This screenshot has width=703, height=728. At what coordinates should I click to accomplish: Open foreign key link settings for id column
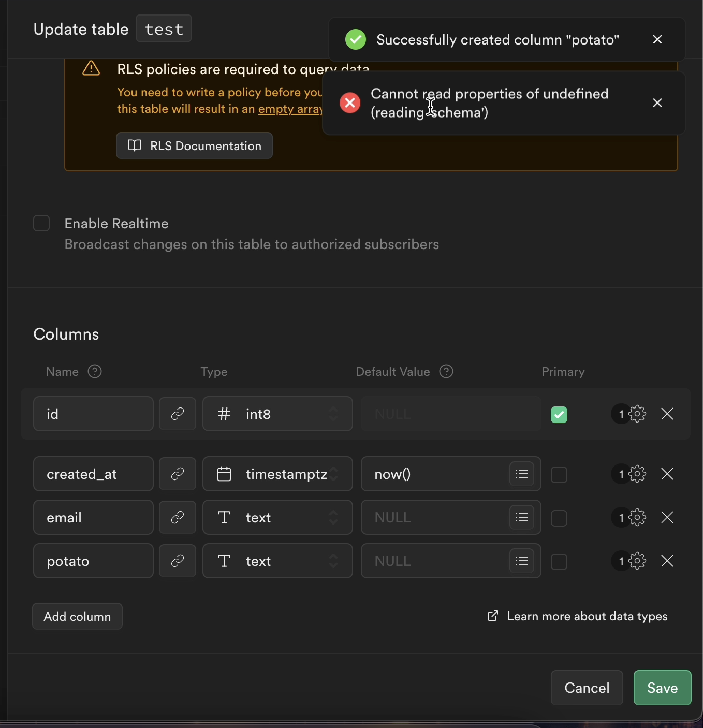point(177,414)
